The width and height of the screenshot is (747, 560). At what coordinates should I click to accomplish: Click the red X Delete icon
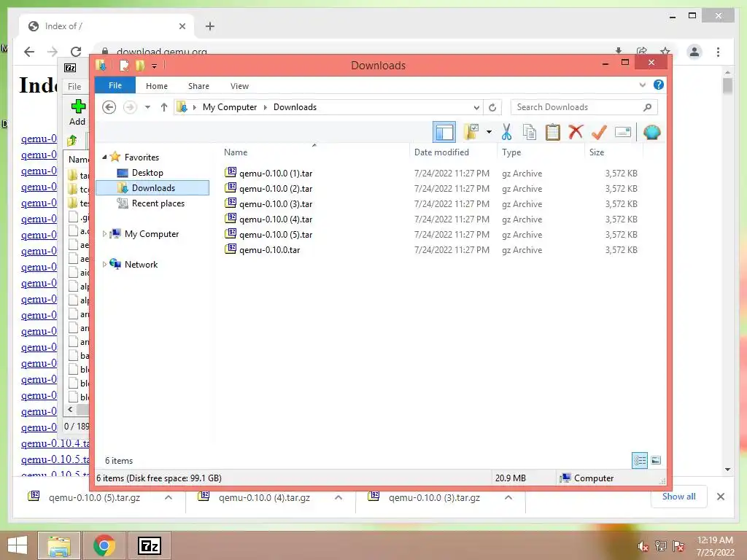(576, 131)
